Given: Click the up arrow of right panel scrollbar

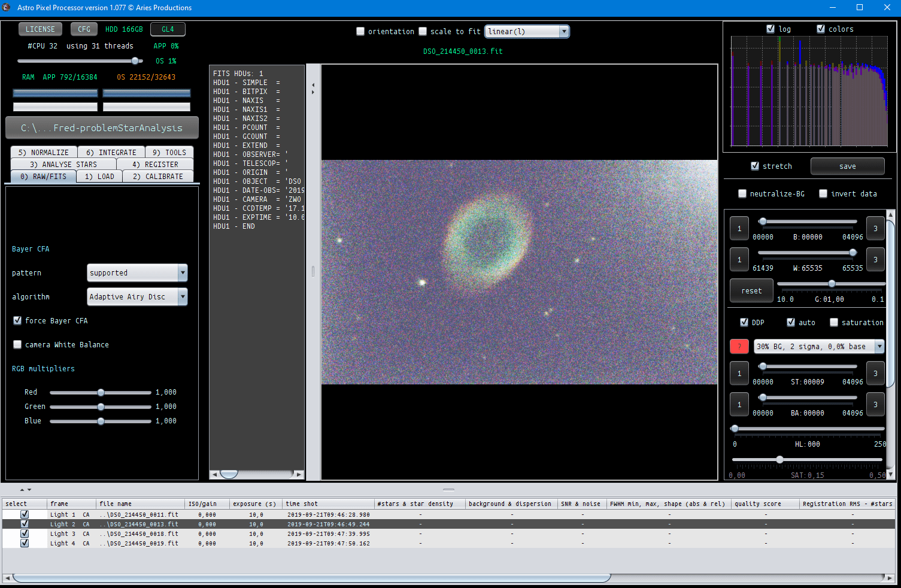Looking at the screenshot, I should [891, 214].
